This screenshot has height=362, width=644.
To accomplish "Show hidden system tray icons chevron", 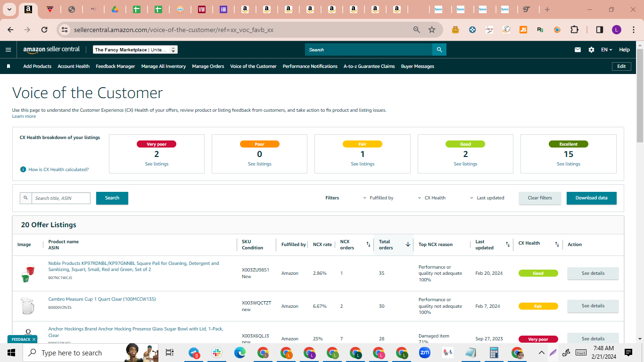I will [x=541, y=353].
